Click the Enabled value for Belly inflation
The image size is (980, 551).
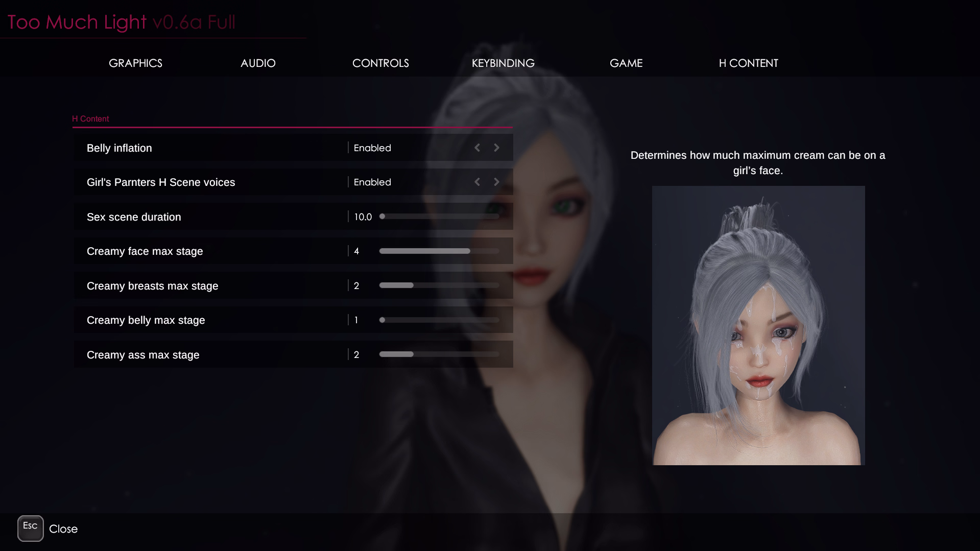372,148
